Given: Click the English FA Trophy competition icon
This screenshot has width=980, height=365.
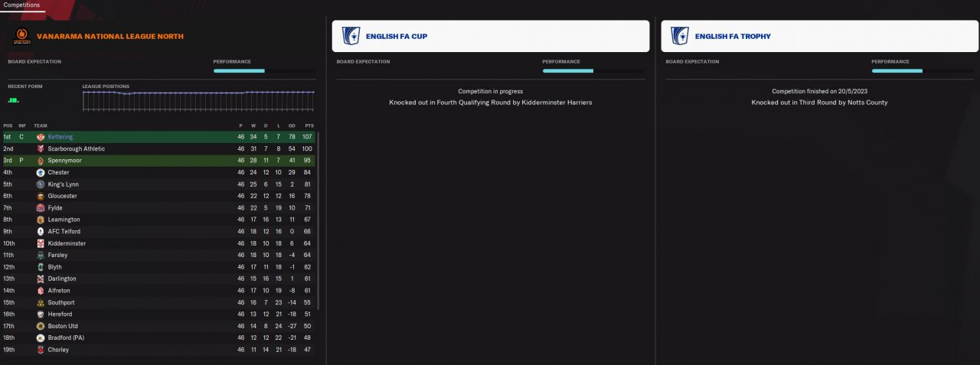Looking at the screenshot, I should (681, 36).
